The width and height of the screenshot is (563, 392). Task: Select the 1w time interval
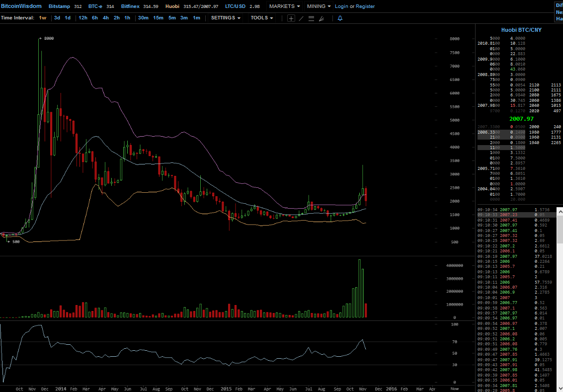[43, 17]
